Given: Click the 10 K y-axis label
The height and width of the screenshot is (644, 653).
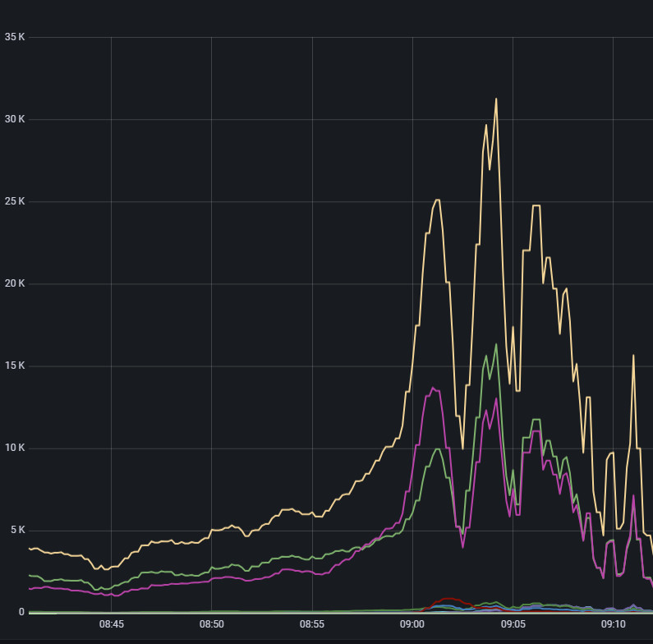Looking at the screenshot, I should click(15, 448).
